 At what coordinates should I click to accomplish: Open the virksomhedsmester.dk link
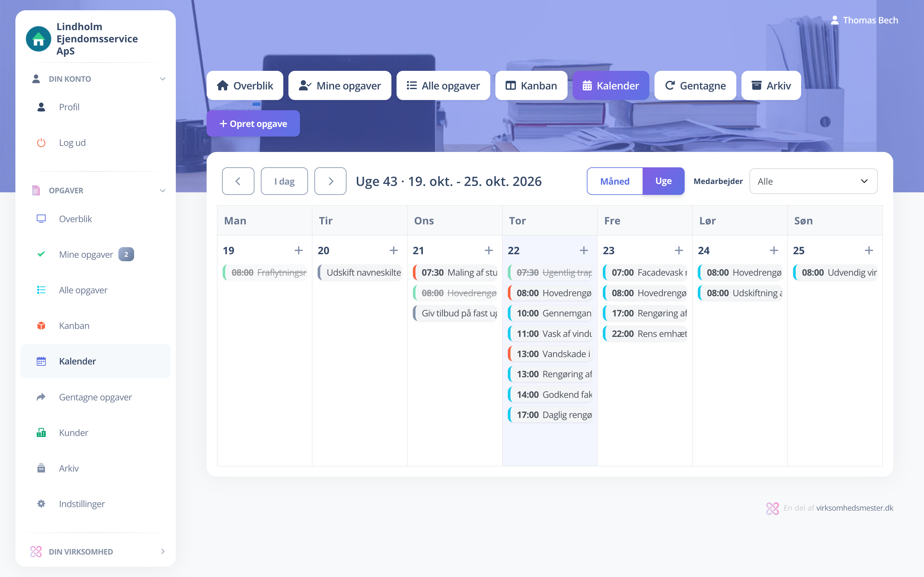click(854, 508)
